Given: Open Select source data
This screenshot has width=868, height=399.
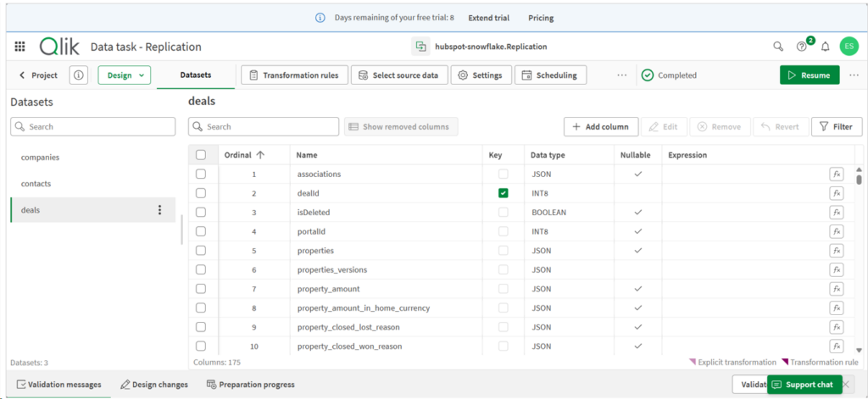Looking at the screenshot, I should click(x=400, y=75).
